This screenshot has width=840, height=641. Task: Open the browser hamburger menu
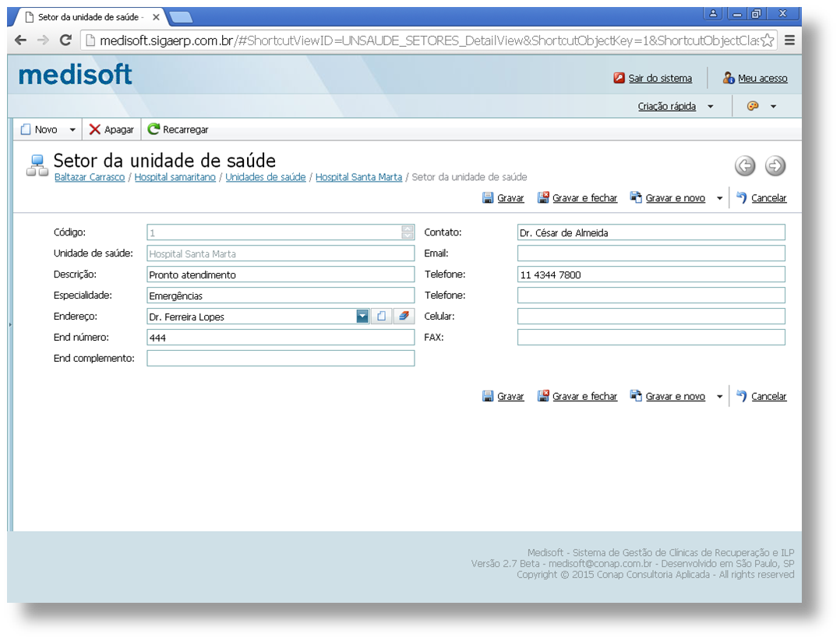tap(789, 41)
